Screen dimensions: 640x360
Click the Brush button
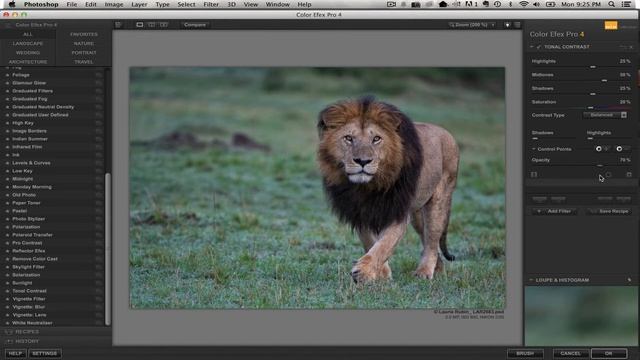point(525,353)
